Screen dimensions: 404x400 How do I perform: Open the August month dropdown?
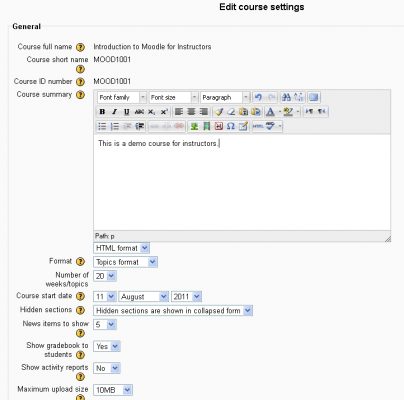[x=144, y=297]
